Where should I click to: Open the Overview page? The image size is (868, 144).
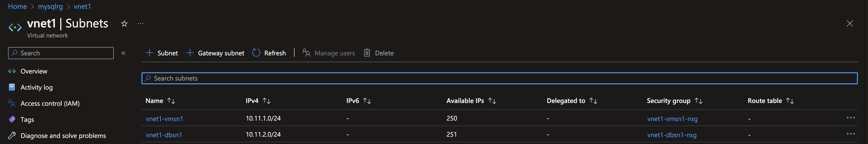(34, 71)
